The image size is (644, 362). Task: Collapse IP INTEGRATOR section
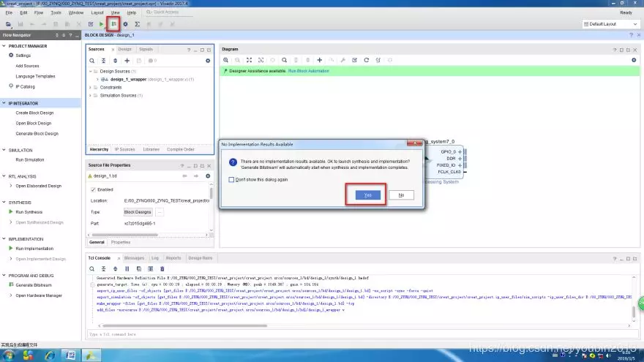click(x=4, y=103)
